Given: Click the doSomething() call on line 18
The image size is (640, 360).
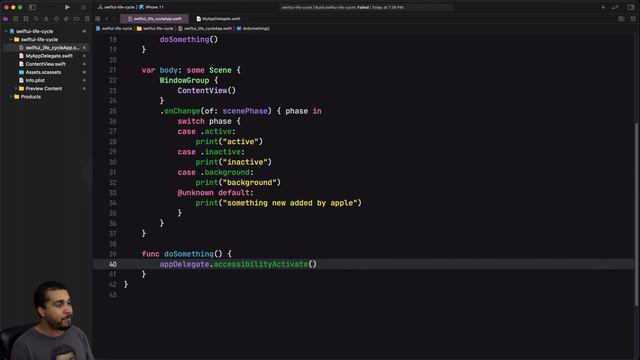Looking at the screenshot, I should click(x=189, y=40).
